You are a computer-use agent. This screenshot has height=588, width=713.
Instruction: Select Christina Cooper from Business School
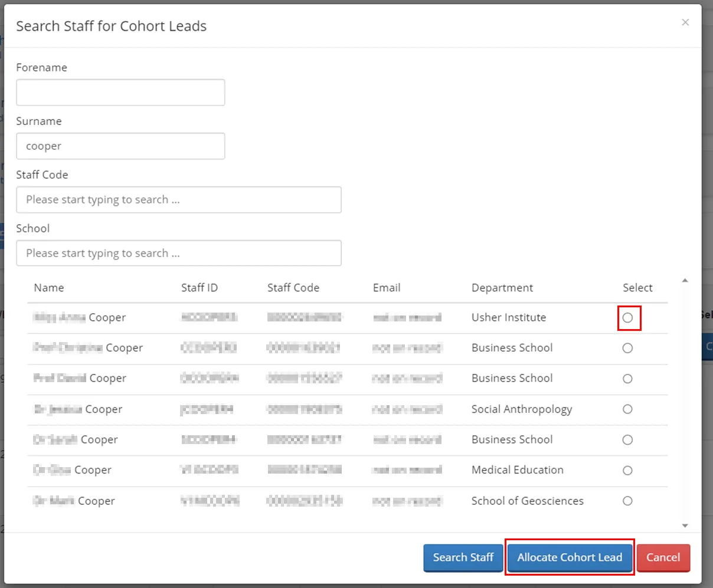click(x=627, y=348)
